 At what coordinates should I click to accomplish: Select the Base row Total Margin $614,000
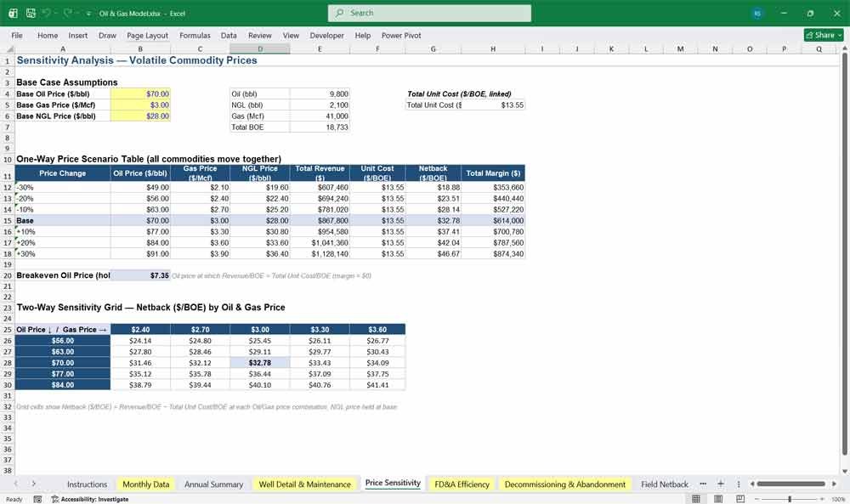tap(493, 221)
